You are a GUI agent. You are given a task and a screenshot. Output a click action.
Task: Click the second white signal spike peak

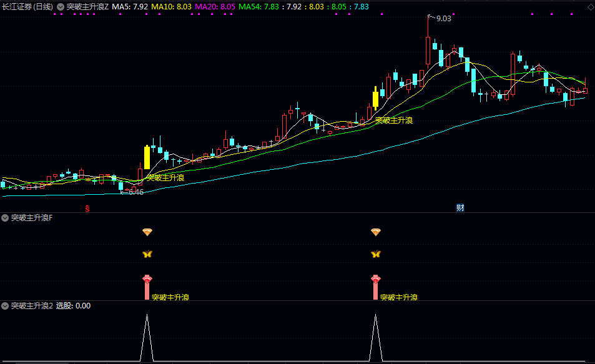click(376, 315)
